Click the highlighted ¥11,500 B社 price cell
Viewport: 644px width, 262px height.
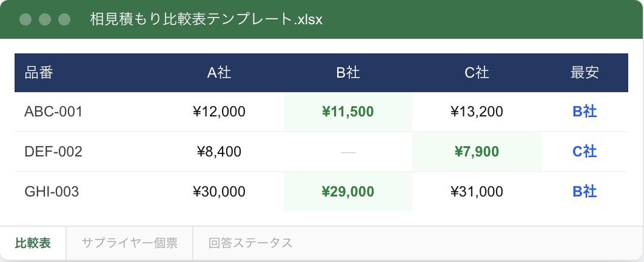[348, 112]
